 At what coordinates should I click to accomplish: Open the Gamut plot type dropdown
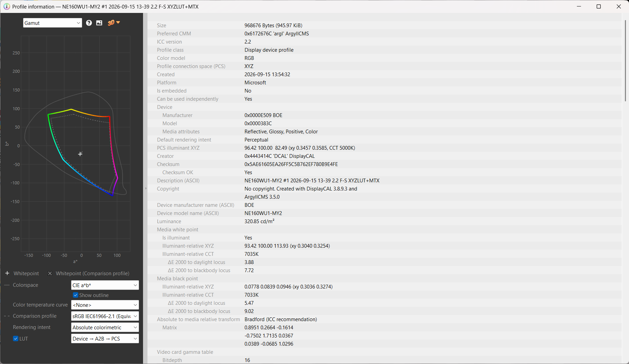tap(52, 23)
